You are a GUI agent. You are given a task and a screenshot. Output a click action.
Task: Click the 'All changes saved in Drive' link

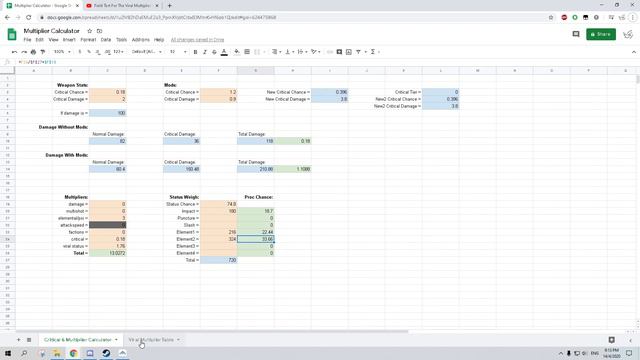(197, 40)
